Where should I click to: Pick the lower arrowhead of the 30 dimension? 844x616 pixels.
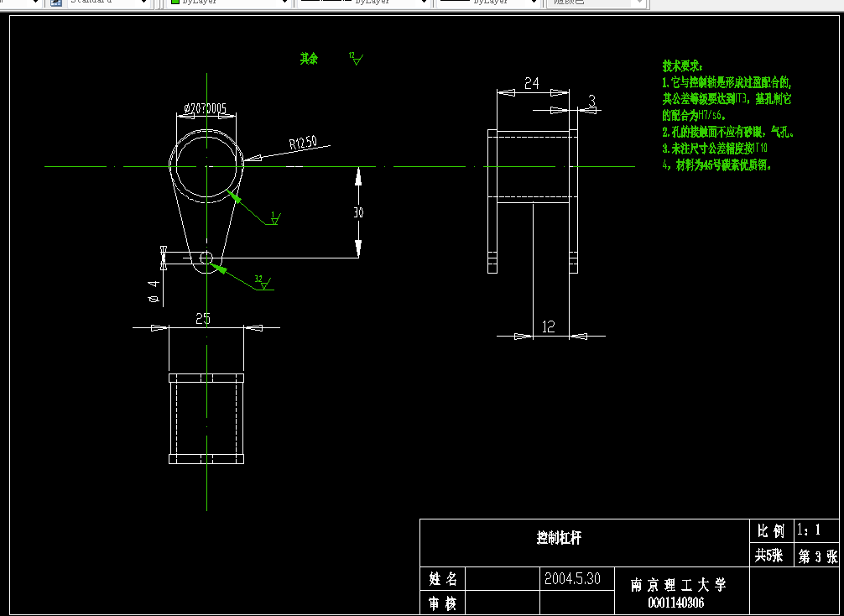point(358,248)
